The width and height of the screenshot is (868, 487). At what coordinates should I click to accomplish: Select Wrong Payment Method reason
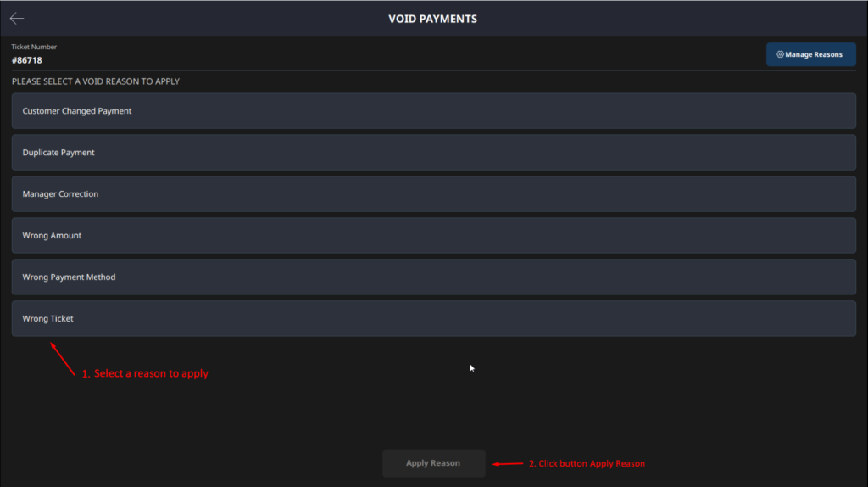(x=433, y=277)
